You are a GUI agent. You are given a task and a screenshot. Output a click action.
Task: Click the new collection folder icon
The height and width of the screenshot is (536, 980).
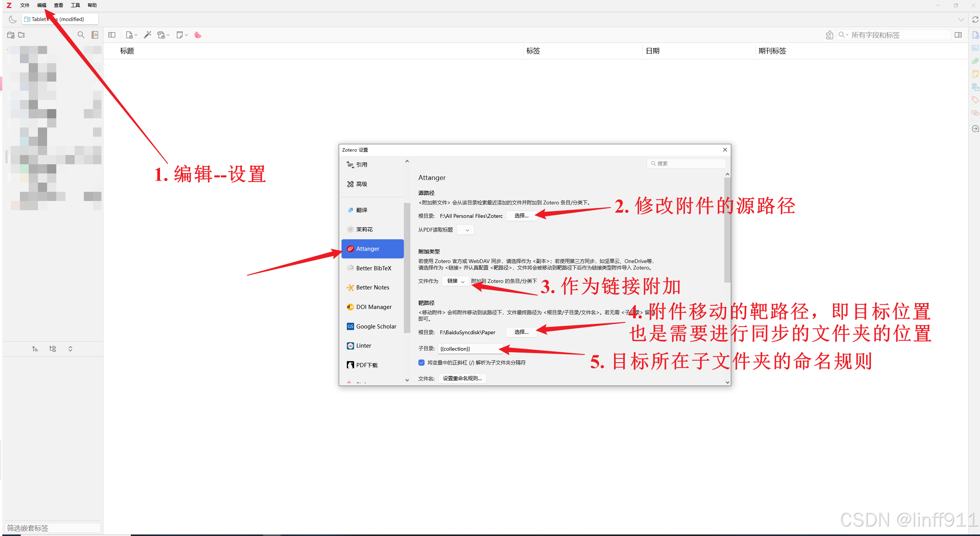11,35
